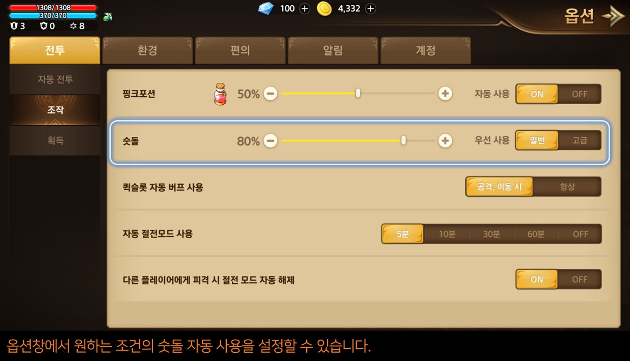
Task: Click the plus icon next to diamond count
Action: 305,9
